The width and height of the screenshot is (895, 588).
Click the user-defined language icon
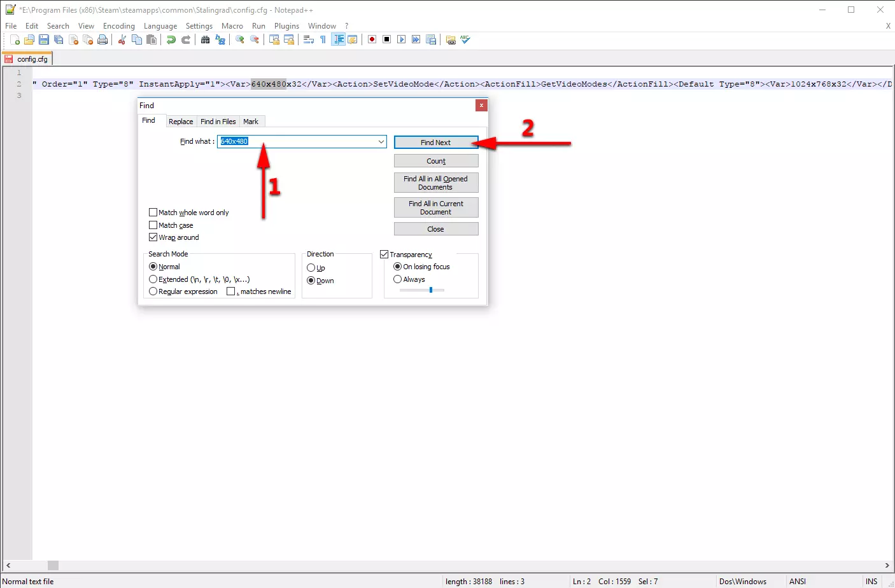pos(353,39)
